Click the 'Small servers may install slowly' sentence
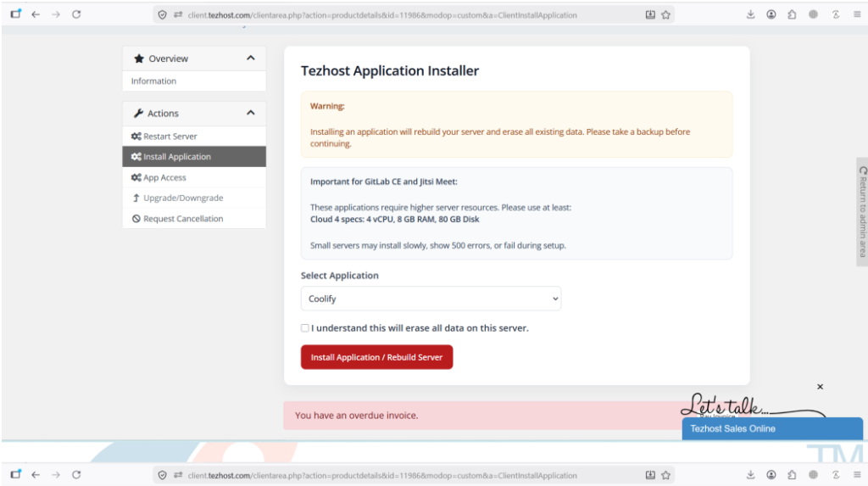The width and height of the screenshot is (868, 486). coord(438,245)
